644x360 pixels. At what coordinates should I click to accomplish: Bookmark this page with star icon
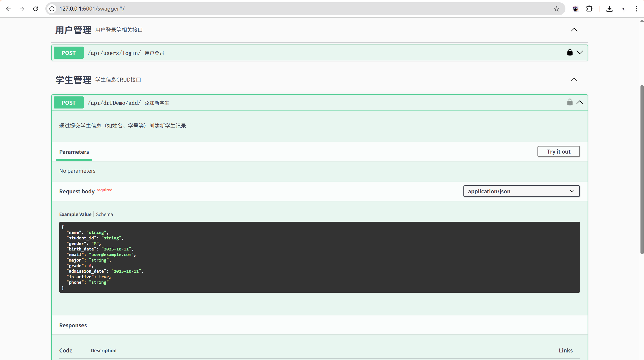coord(557,9)
